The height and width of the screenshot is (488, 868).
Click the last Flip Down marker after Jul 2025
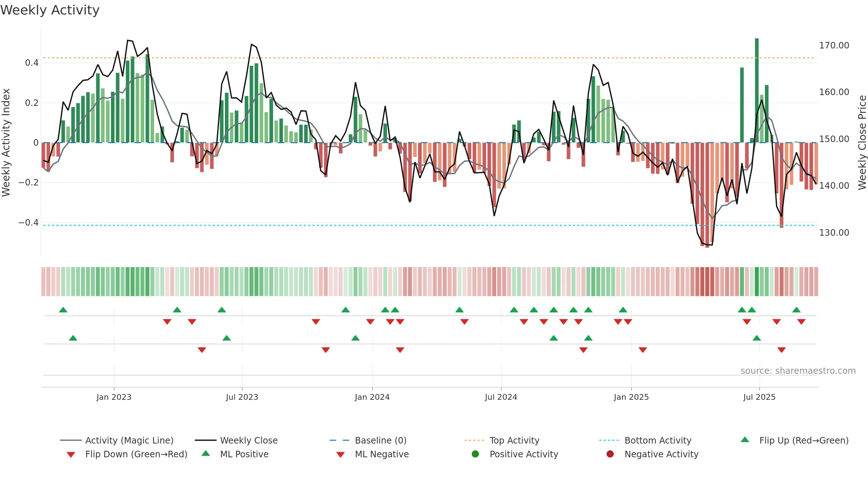(801, 322)
